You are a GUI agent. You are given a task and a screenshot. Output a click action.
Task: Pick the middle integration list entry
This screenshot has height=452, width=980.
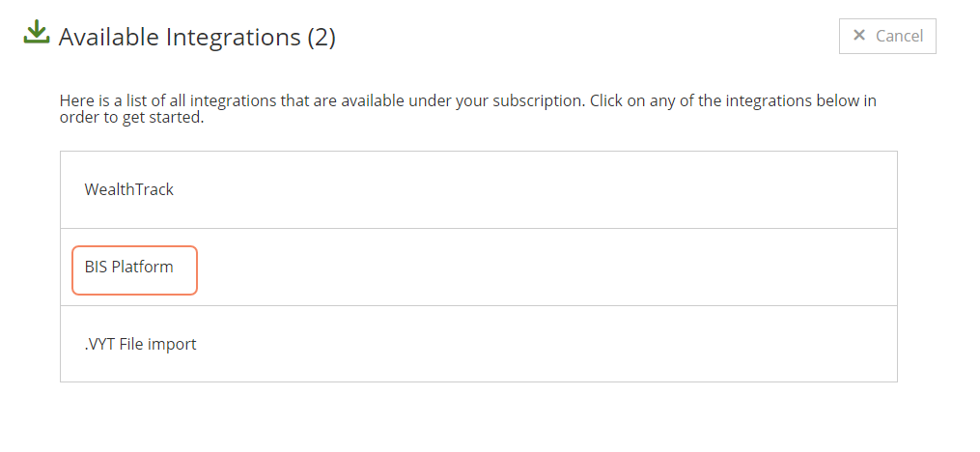coord(479,267)
